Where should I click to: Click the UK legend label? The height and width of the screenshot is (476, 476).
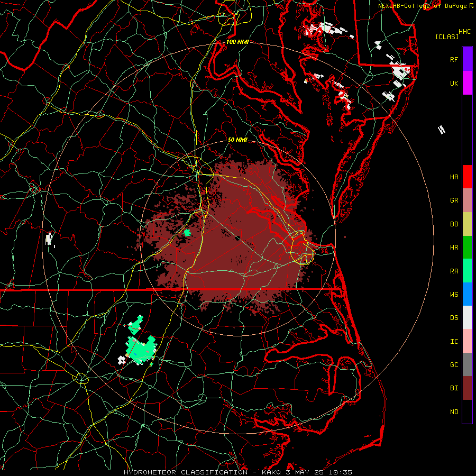(x=454, y=84)
